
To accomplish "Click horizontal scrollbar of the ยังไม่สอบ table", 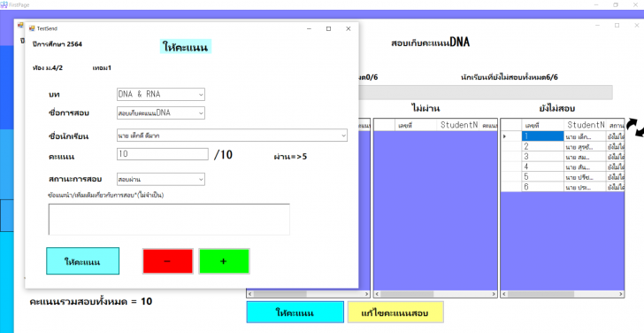I will (x=563, y=294).
